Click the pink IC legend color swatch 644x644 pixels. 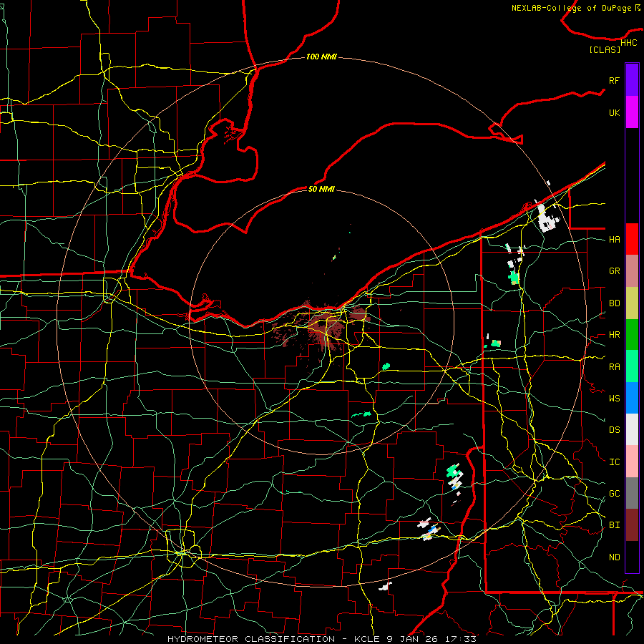point(632,462)
